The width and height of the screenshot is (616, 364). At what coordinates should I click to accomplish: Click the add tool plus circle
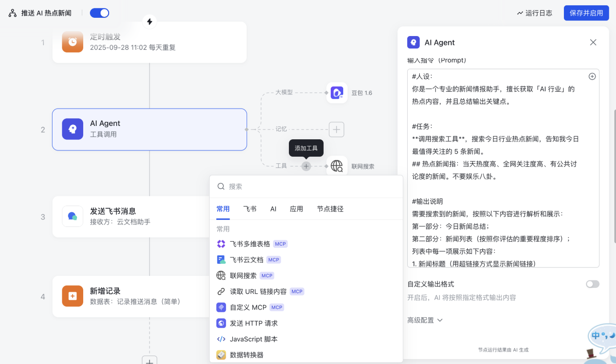[306, 166]
